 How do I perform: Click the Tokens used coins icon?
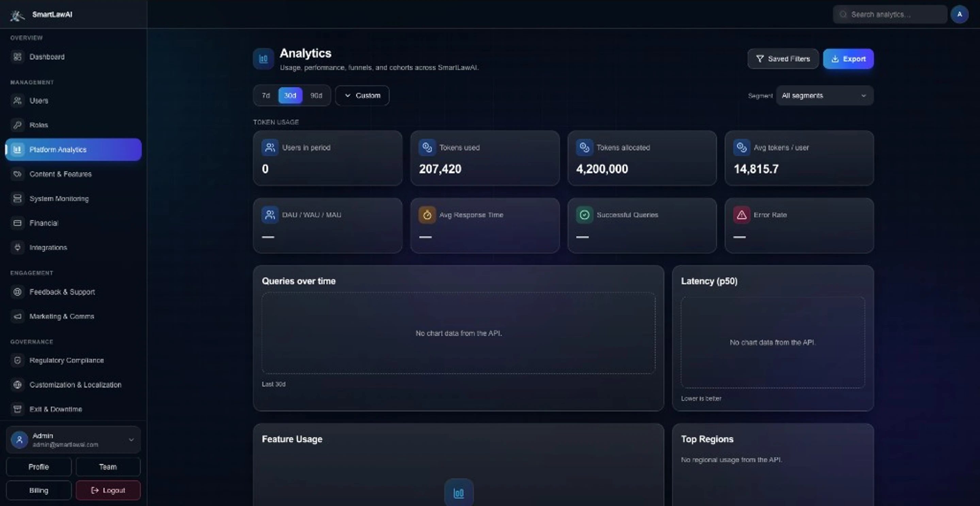[427, 148]
